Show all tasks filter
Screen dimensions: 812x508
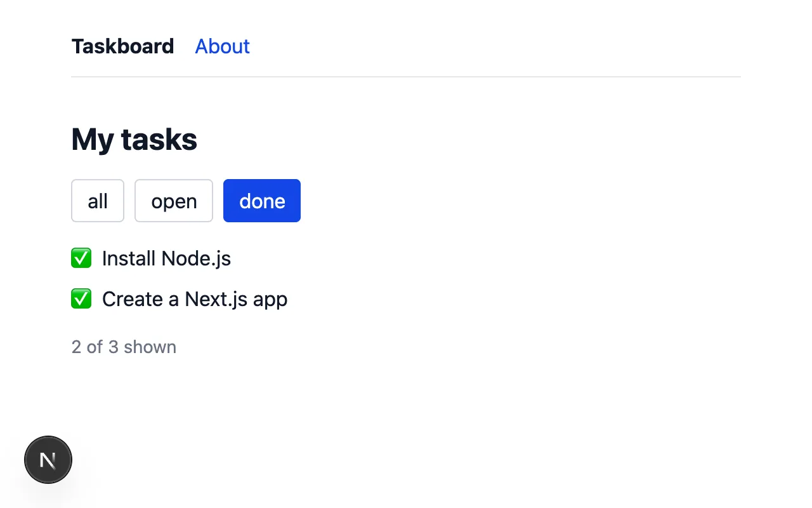pyautogui.click(x=98, y=201)
